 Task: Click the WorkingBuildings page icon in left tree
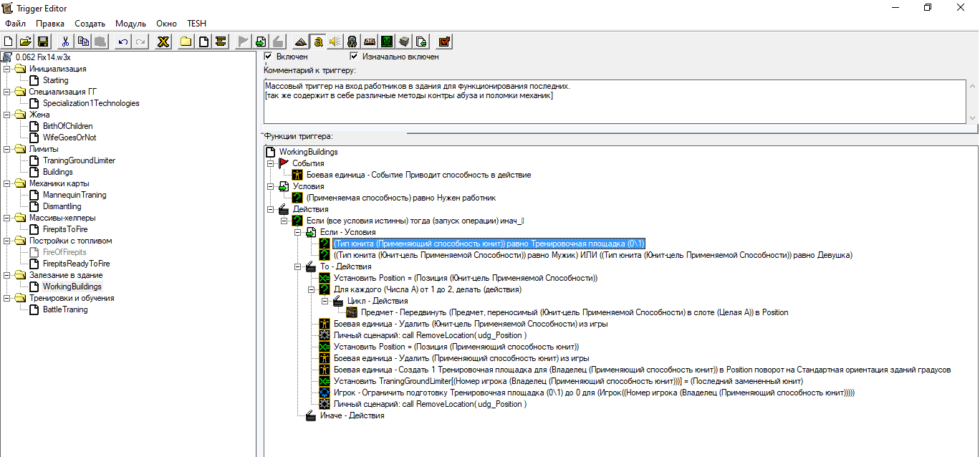34,287
